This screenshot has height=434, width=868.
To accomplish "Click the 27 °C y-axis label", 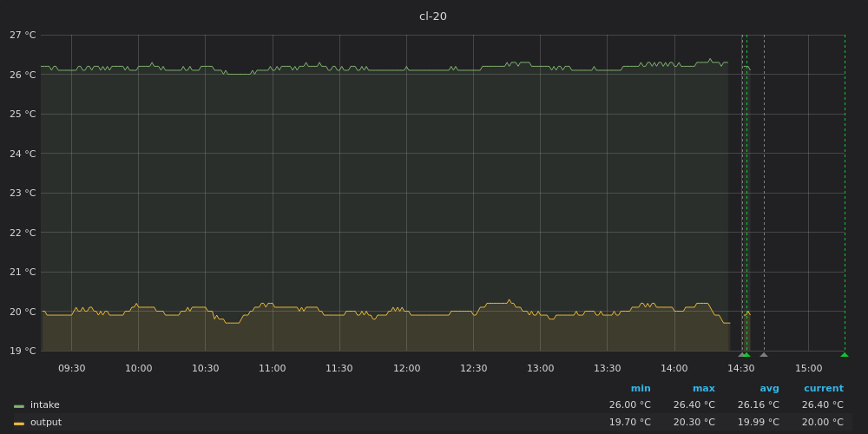I will [23, 36].
